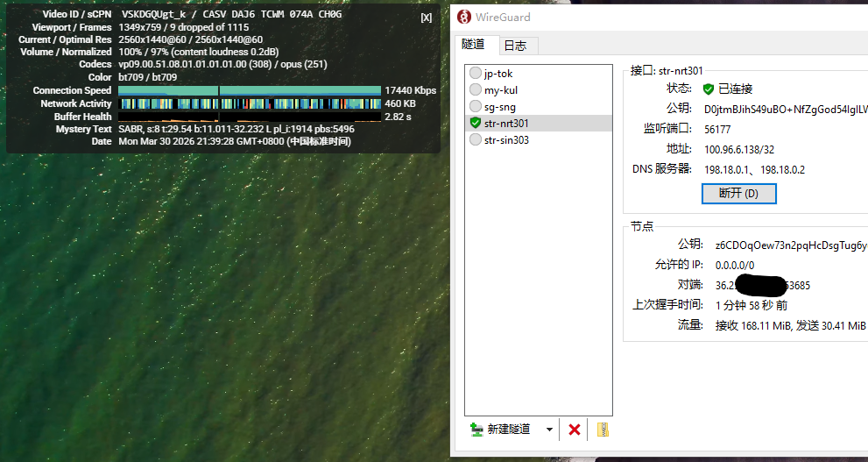Viewport: 868px width, 462px height.
Task: Click the codecs value vp09.00.51.08
Action: coord(222,64)
